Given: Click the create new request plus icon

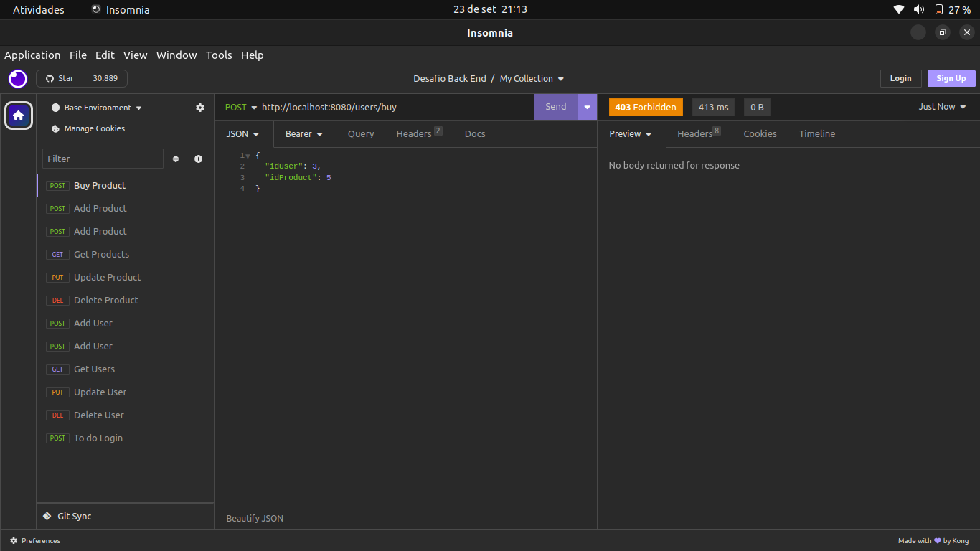Looking at the screenshot, I should point(198,159).
